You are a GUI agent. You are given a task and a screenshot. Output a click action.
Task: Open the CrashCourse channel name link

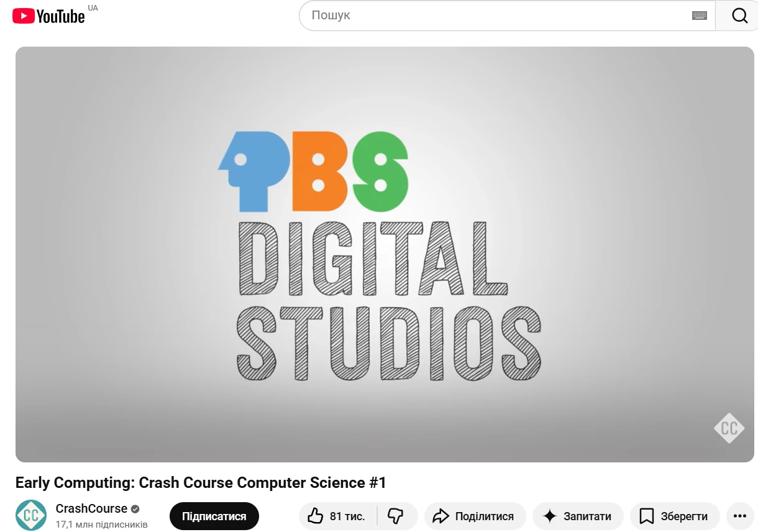(x=91, y=508)
